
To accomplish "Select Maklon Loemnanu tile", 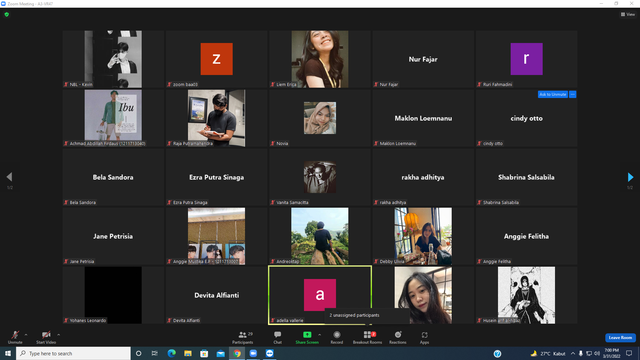I will coord(423,118).
